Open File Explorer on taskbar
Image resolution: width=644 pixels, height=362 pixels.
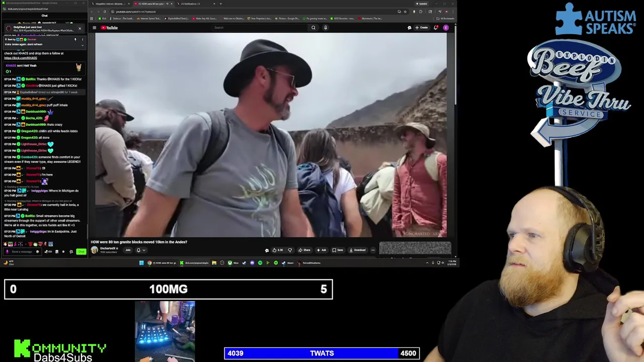[x=214, y=262]
